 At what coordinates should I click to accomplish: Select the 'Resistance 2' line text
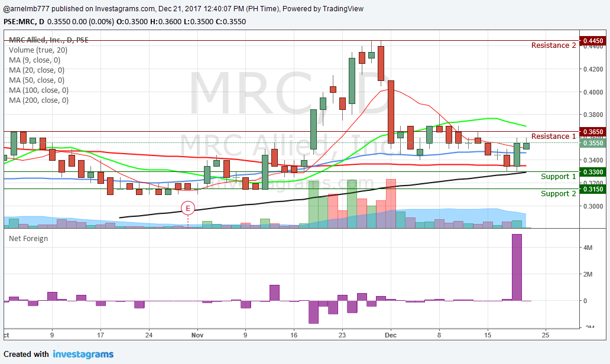pyautogui.click(x=554, y=45)
